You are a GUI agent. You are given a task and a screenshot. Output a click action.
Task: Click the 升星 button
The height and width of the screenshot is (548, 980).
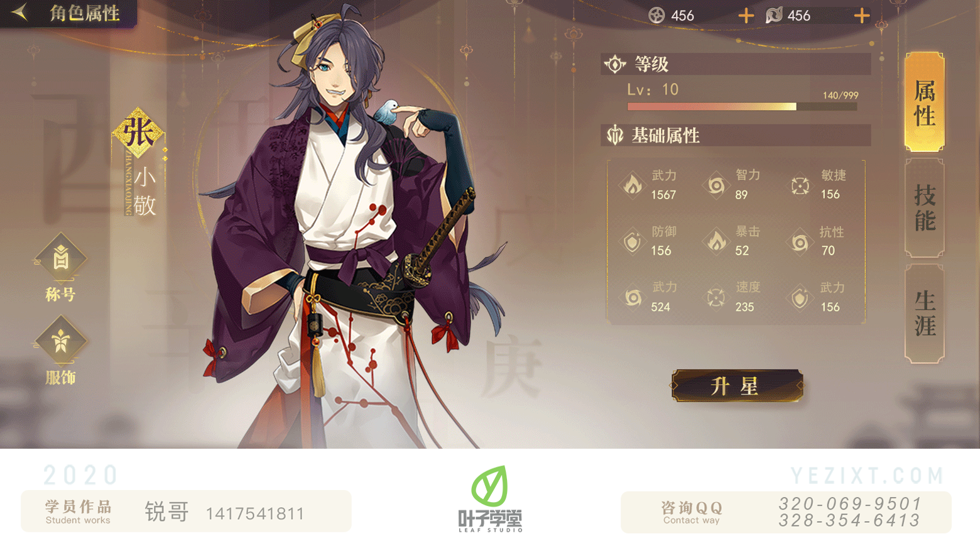point(737,386)
